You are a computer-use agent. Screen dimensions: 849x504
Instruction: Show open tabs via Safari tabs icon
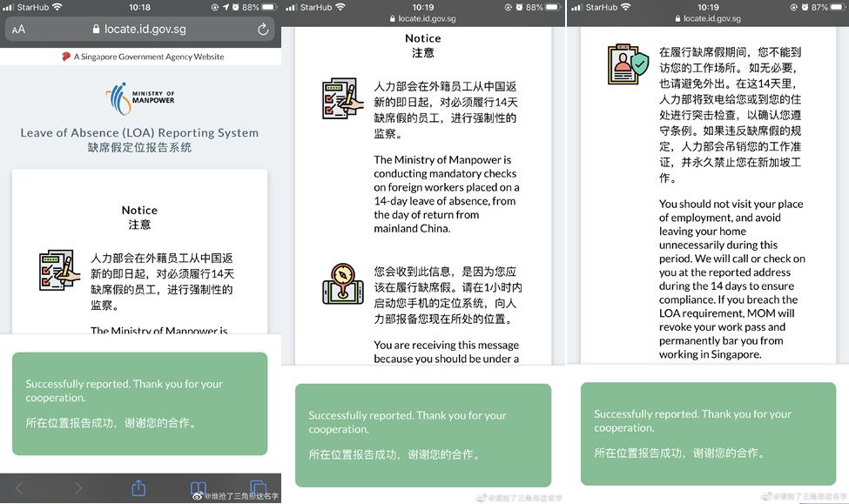(258, 488)
